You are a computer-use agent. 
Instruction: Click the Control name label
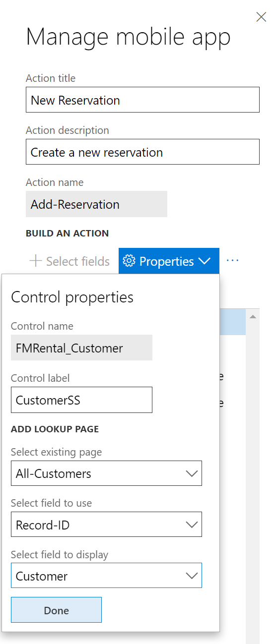tap(42, 326)
